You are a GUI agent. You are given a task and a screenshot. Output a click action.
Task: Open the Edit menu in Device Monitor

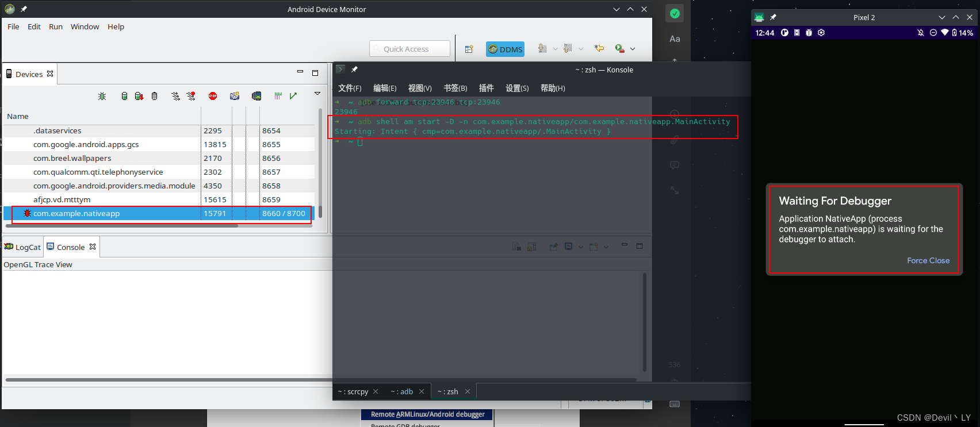34,26
